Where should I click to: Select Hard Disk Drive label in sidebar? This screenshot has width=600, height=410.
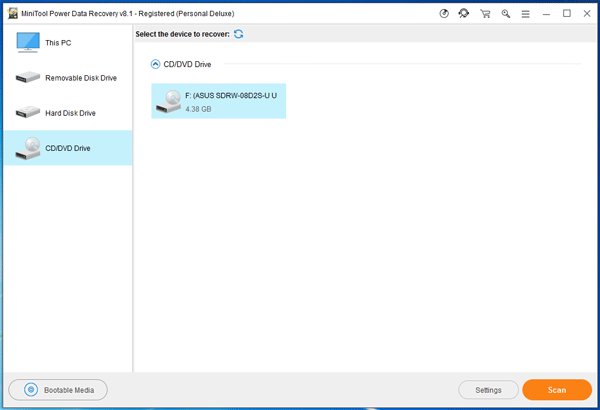70,113
